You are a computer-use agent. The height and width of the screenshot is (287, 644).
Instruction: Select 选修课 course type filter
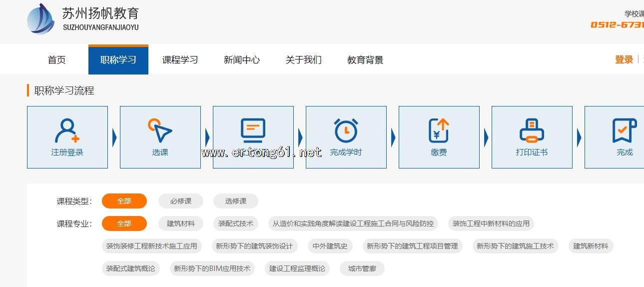235,201
